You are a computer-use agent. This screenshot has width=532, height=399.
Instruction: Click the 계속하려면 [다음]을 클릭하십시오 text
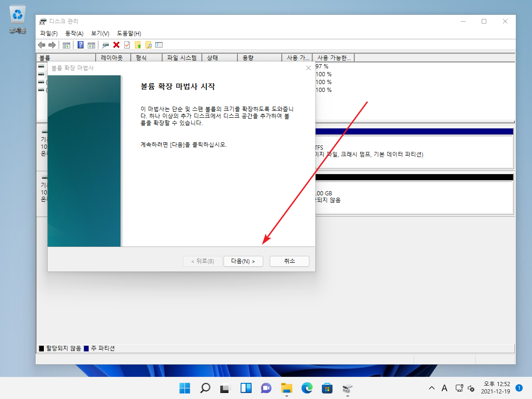tap(183, 145)
